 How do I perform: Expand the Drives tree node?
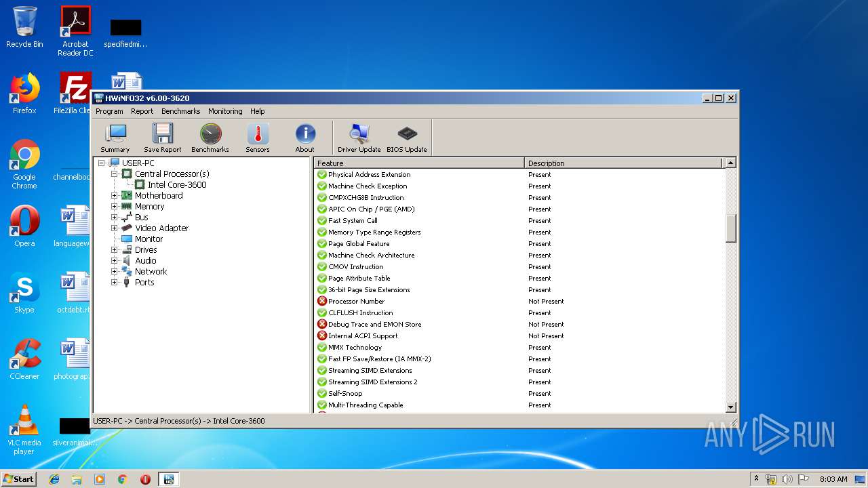[115, 250]
